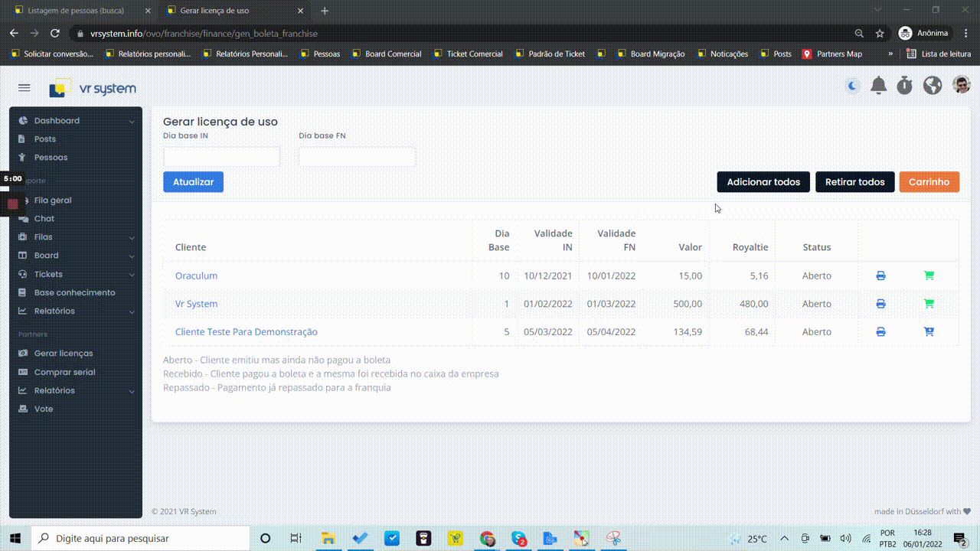This screenshot has width=980, height=551.
Task: Toggle green cart for Oraculum row
Action: click(x=929, y=275)
